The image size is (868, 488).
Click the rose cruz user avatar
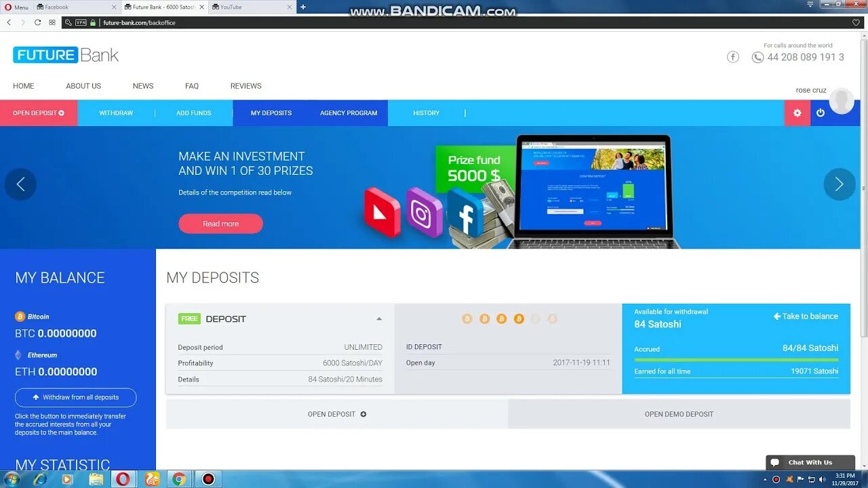842,100
